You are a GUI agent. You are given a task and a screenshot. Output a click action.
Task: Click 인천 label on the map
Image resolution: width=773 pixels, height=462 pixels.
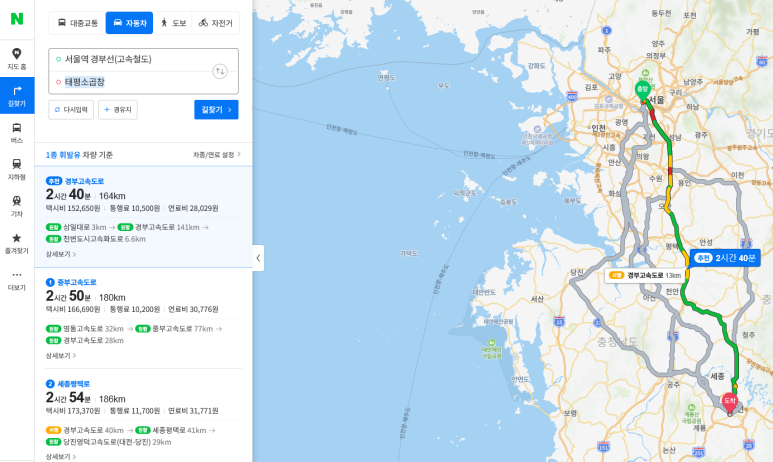point(598,128)
